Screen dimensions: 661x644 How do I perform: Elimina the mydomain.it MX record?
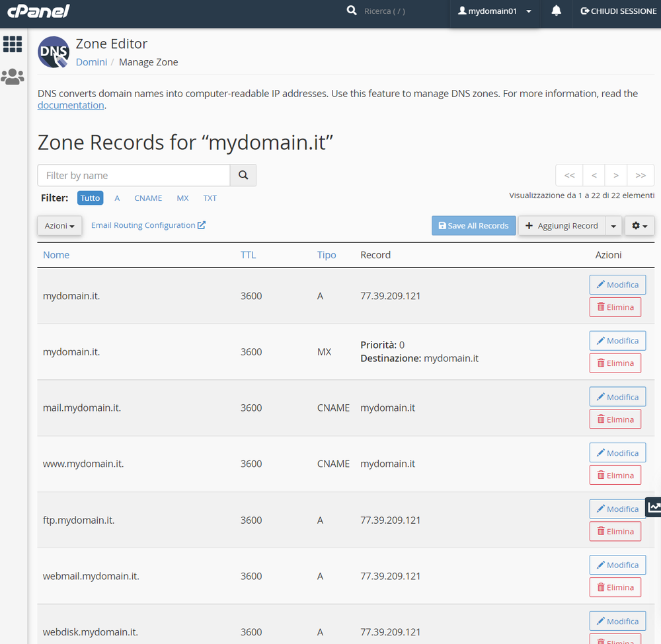pyautogui.click(x=615, y=363)
